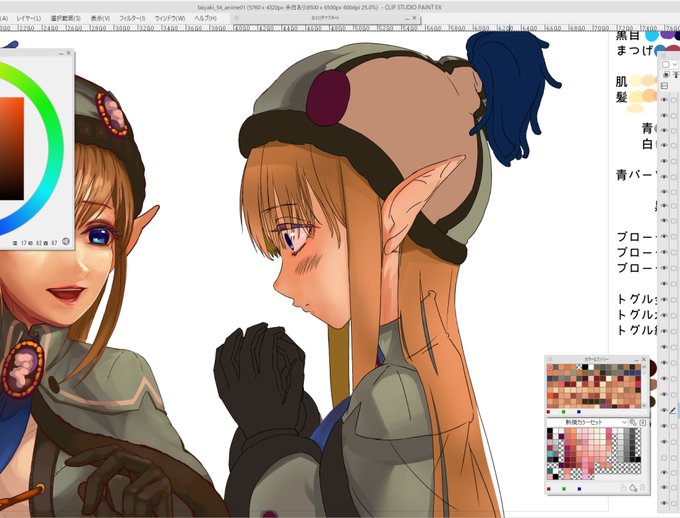Click the grip handle of the small floating palette beside the menu bar

(236, 18)
